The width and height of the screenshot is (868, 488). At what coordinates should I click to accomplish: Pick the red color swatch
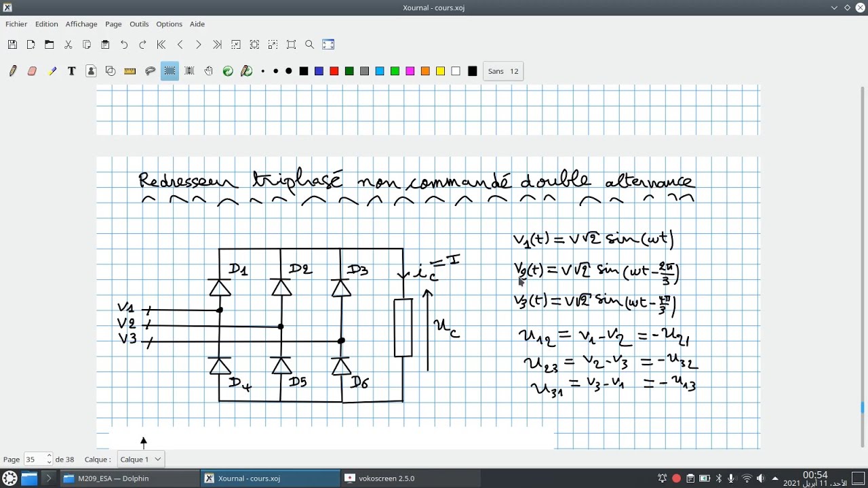coord(334,71)
